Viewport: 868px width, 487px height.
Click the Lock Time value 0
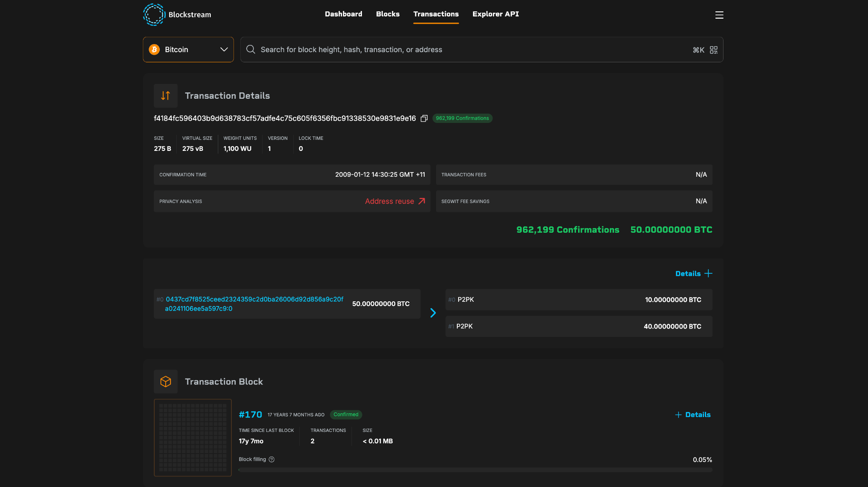coord(301,149)
